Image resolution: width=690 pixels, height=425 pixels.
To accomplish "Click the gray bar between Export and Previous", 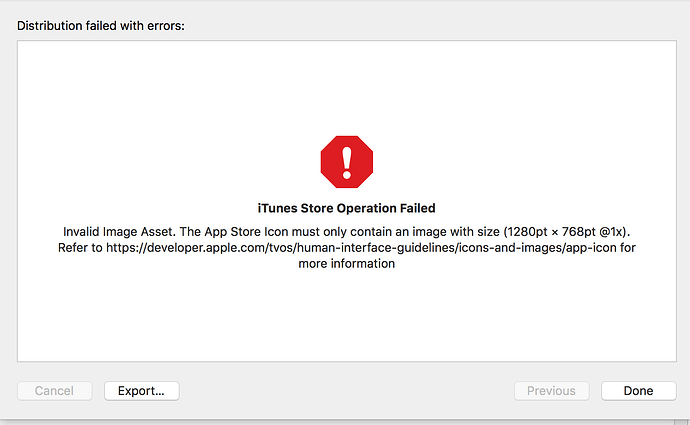I will 345,391.
